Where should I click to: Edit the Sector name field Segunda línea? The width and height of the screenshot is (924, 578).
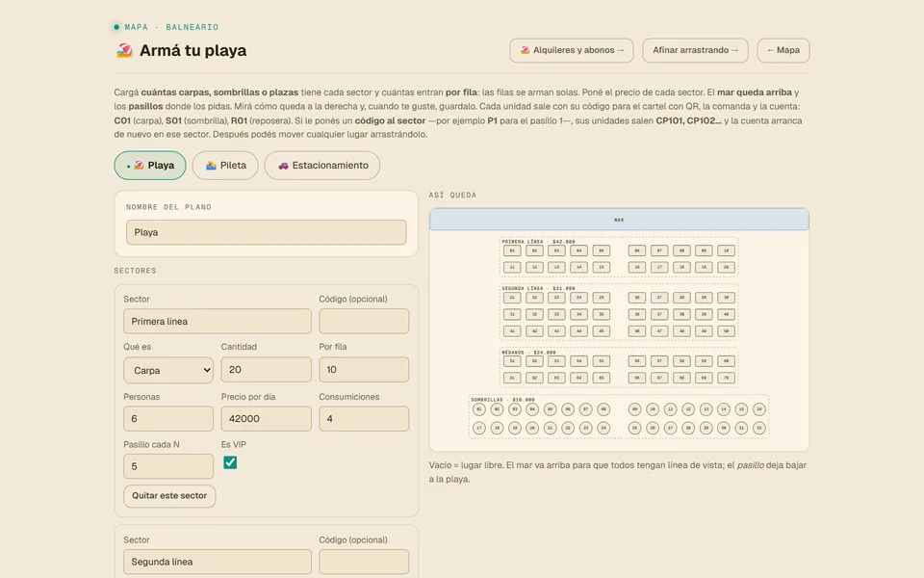tap(218, 562)
